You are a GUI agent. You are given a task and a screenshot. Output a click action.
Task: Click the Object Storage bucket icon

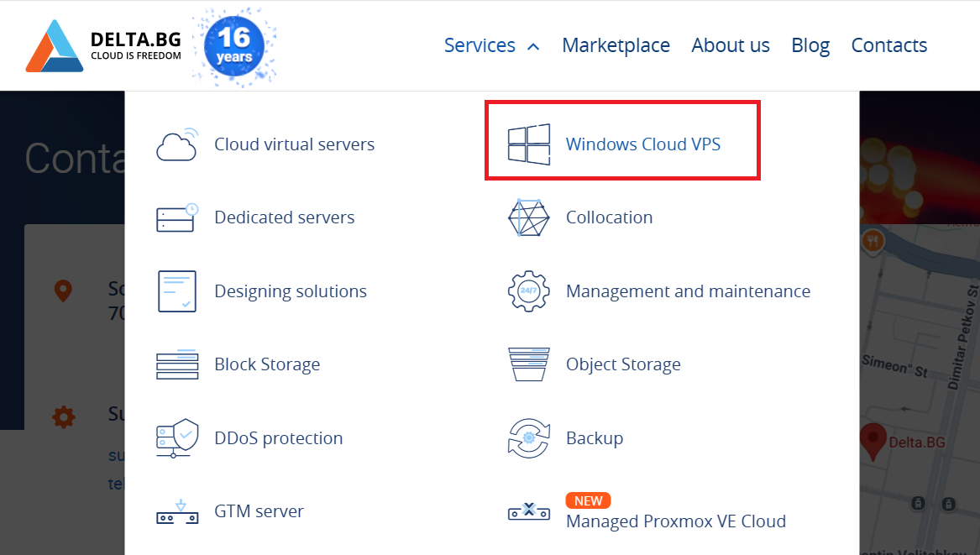click(x=529, y=364)
